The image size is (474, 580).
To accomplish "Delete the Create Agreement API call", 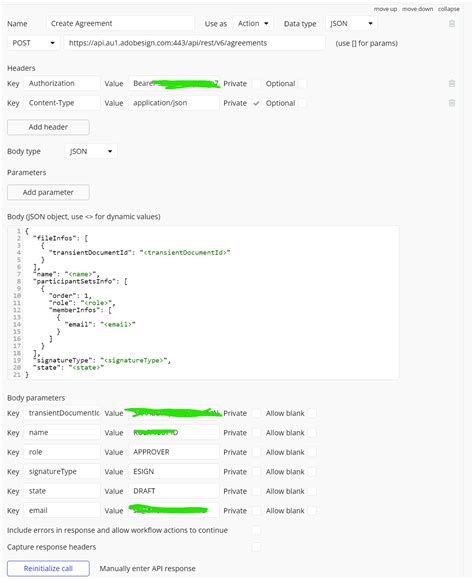I will (452, 24).
